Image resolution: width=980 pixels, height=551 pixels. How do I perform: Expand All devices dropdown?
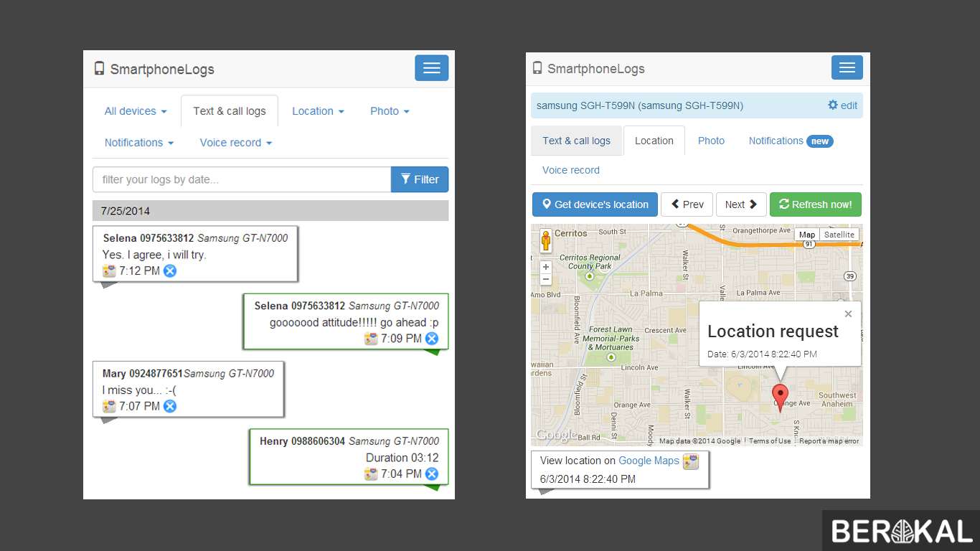click(x=136, y=111)
